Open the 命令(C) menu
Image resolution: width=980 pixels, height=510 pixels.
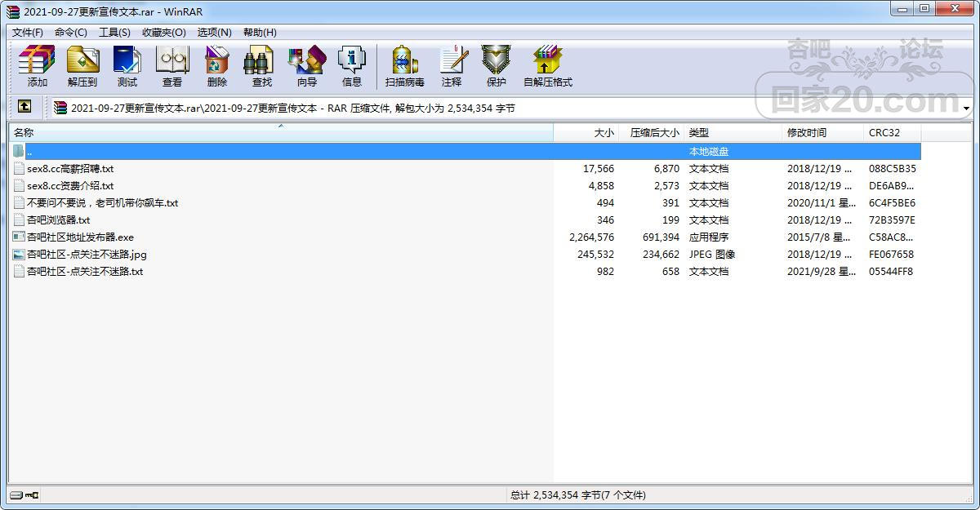[x=71, y=32]
